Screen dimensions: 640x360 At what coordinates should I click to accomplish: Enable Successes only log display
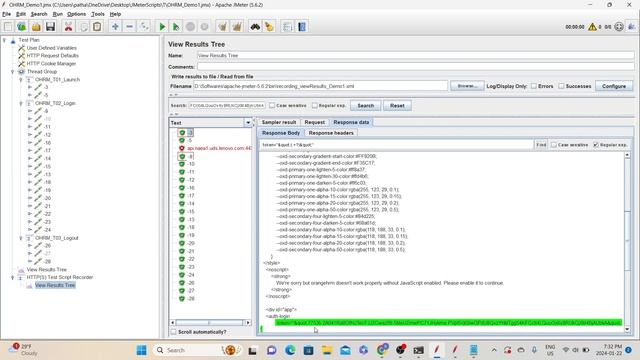(561, 86)
